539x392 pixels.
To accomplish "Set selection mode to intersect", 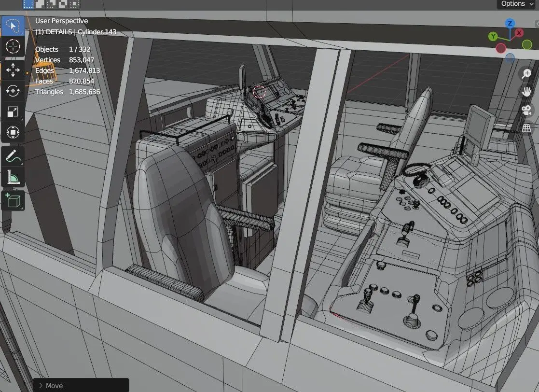I will tap(74, 4).
